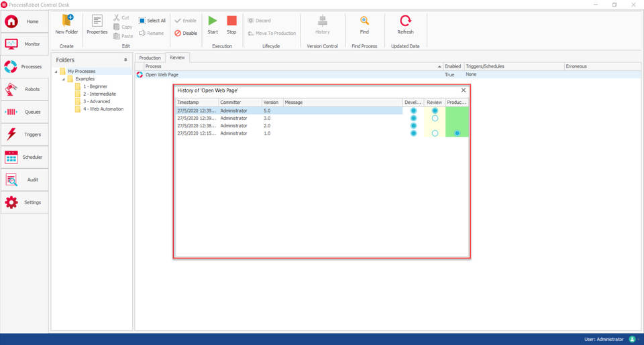The height and width of the screenshot is (345, 644).
Task: Open the Audit section
Action: click(x=24, y=180)
